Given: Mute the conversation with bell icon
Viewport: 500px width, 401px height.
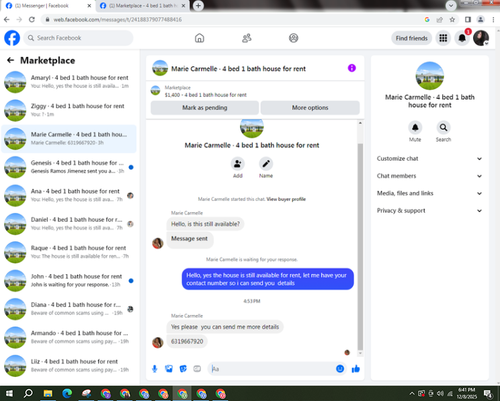Looking at the screenshot, I should 415,127.
